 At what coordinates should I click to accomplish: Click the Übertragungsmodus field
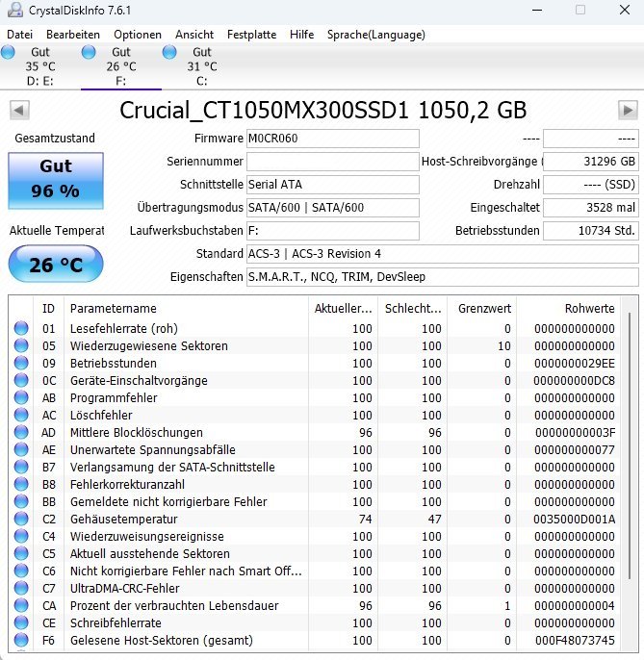[333, 208]
